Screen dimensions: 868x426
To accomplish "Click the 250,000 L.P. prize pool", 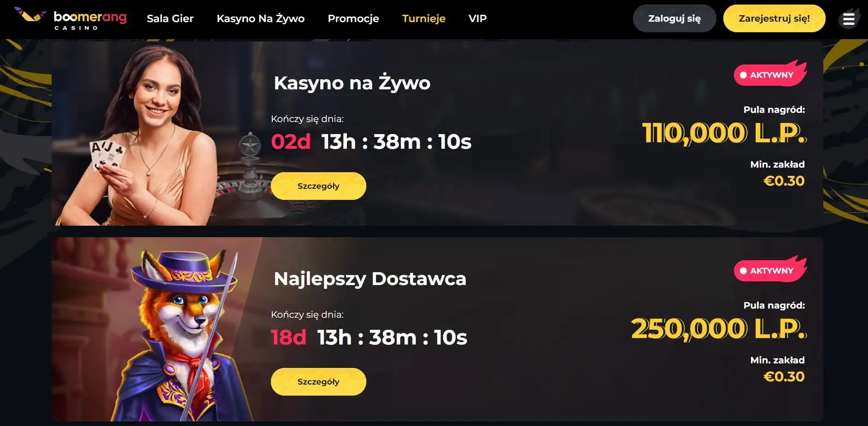I will click(x=719, y=329).
